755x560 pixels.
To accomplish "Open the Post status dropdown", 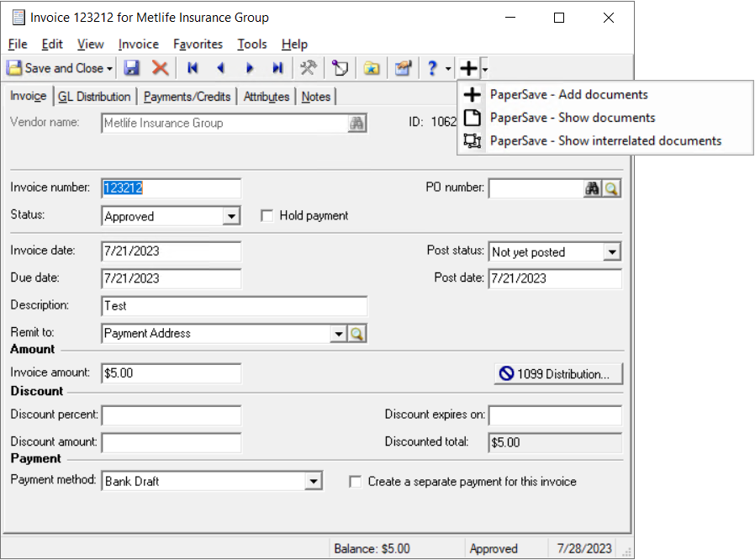I will coord(612,252).
